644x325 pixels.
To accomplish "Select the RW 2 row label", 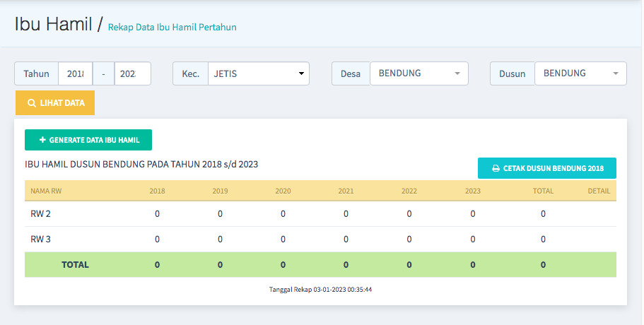I will pos(40,214).
